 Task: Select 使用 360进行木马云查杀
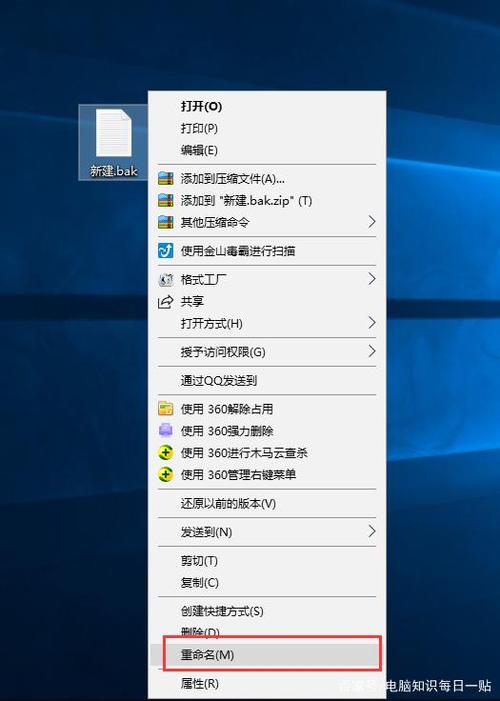click(267, 452)
